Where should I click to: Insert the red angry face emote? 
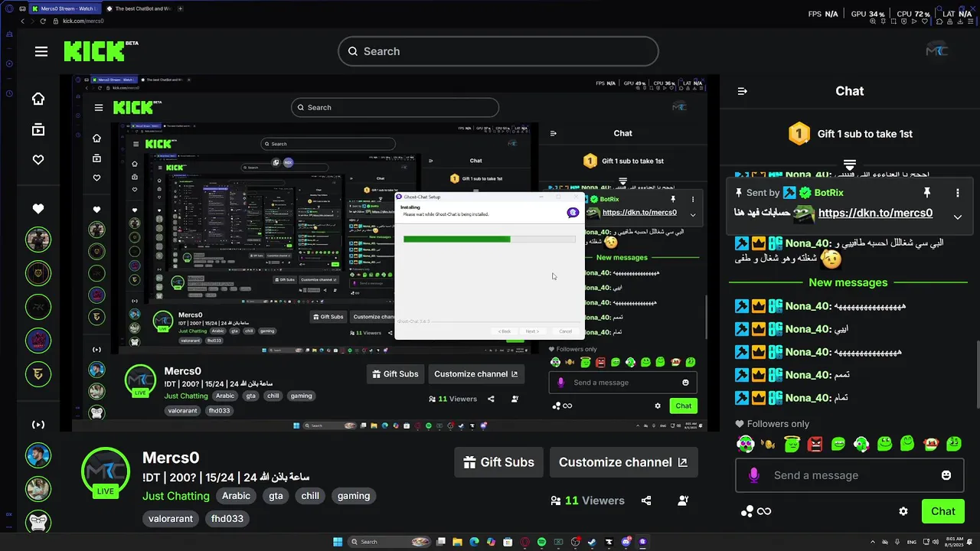[815, 443]
